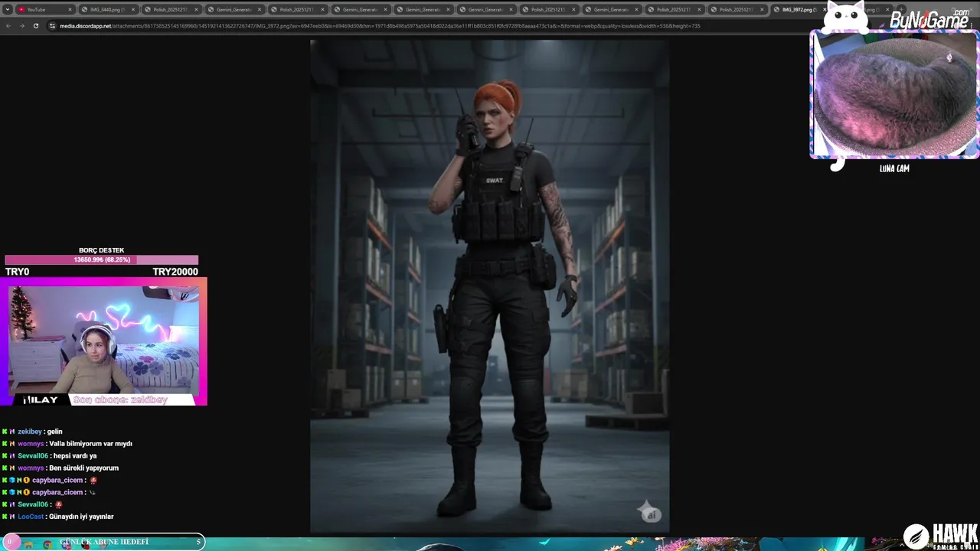The width and height of the screenshot is (980, 551).
Task: Click the TRY20000 goal amount text
Action: pos(175,272)
